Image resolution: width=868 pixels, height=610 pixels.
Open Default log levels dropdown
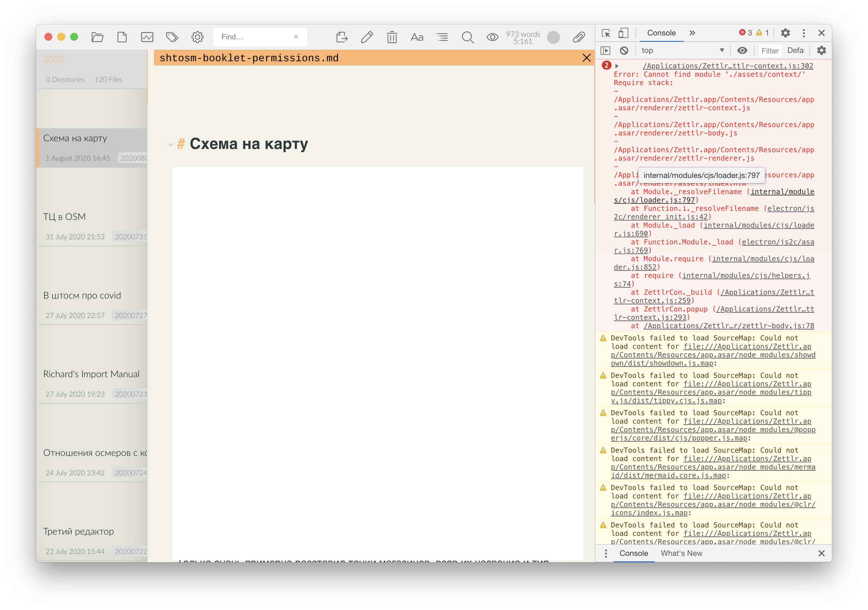(796, 50)
